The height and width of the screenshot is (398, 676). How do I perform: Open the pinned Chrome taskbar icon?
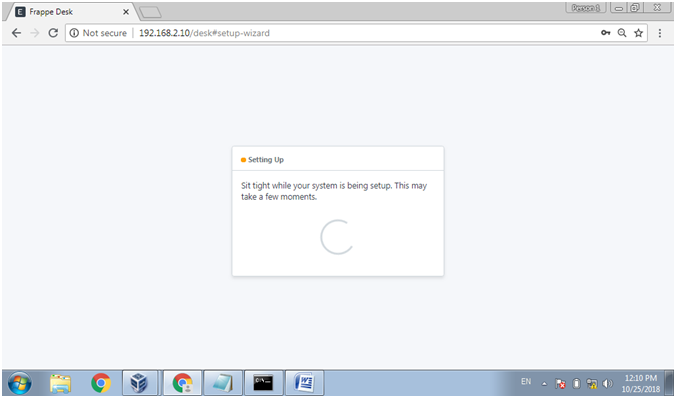click(x=101, y=383)
